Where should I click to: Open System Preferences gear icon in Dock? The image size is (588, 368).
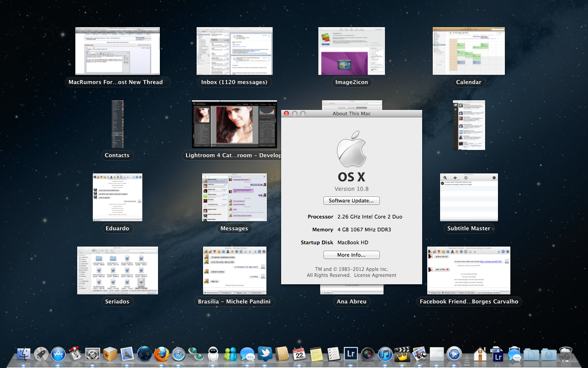(x=93, y=354)
